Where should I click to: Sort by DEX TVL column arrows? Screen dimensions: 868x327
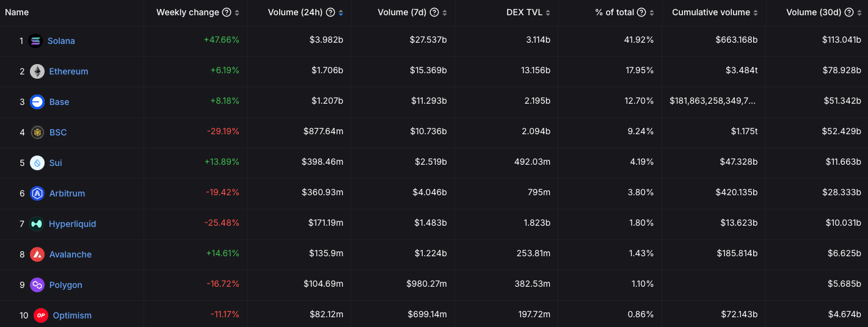tap(548, 13)
